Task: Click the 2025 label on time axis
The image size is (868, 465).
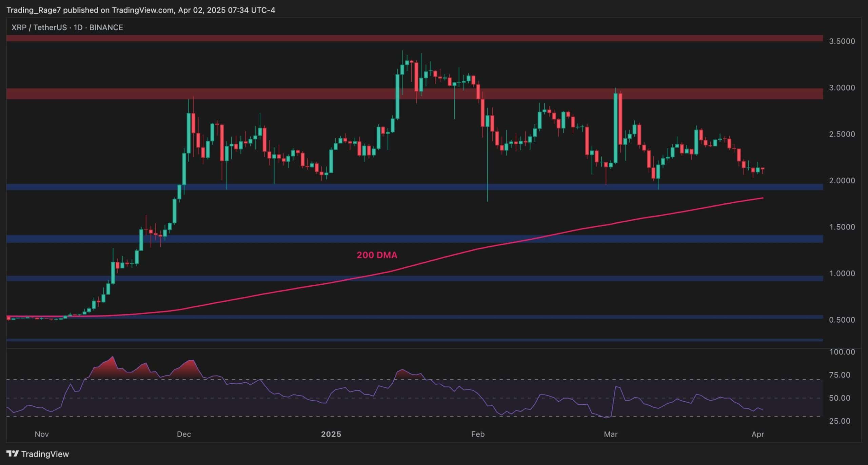Action: tap(331, 434)
